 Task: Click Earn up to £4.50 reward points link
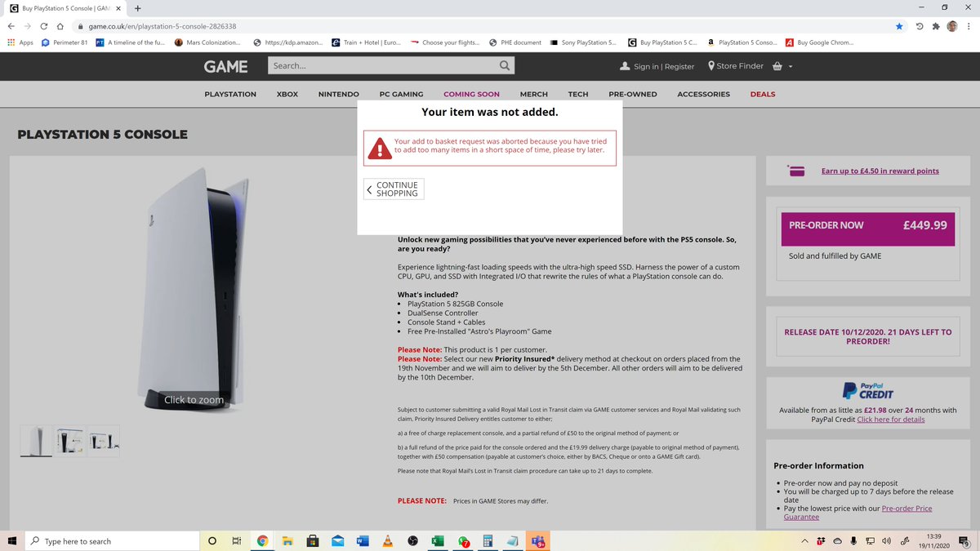click(880, 171)
